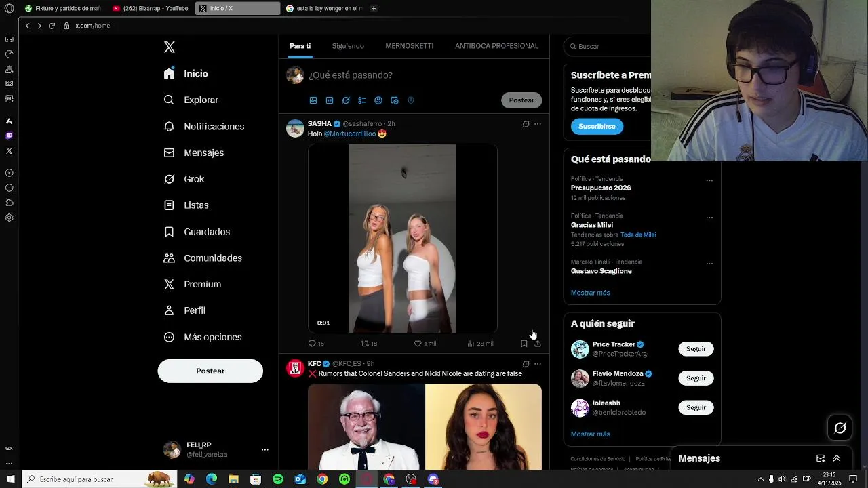The image size is (868, 488).
Task: Open Explorar in left navigation
Action: click(191, 100)
